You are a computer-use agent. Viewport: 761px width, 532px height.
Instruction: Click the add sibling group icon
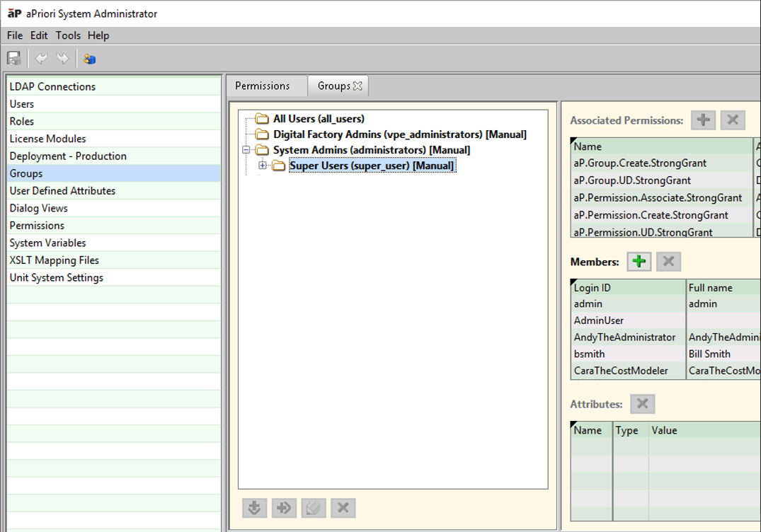pos(254,508)
